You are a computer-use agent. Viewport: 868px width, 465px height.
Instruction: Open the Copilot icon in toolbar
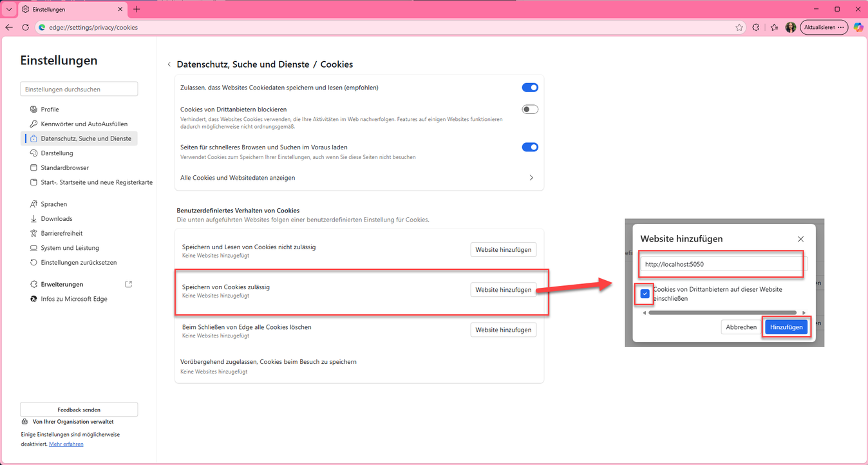[858, 28]
